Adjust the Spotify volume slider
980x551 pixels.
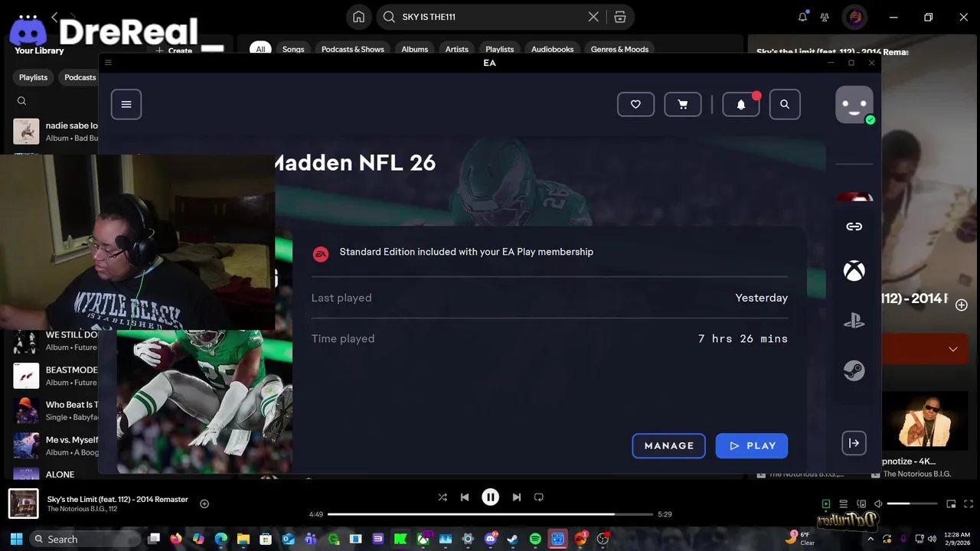(912, 504)
